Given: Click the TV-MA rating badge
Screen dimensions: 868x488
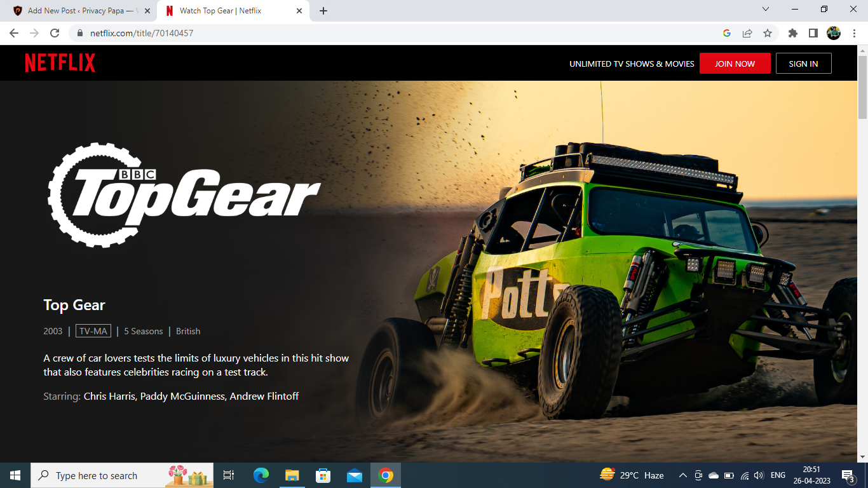Looking at the screenshot, I should point(93,331).
